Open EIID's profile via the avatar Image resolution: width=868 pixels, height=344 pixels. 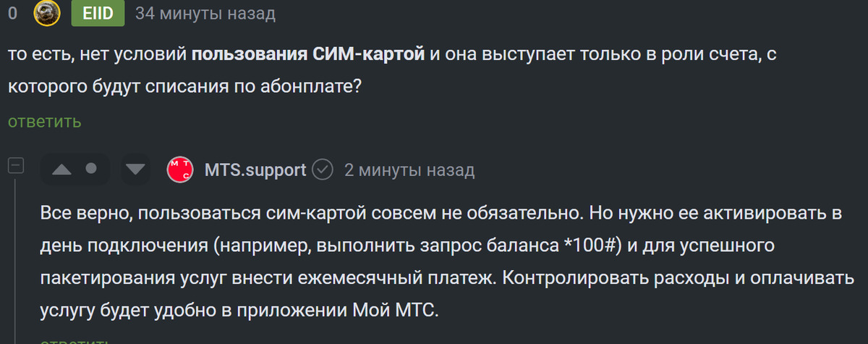point(46,14)
